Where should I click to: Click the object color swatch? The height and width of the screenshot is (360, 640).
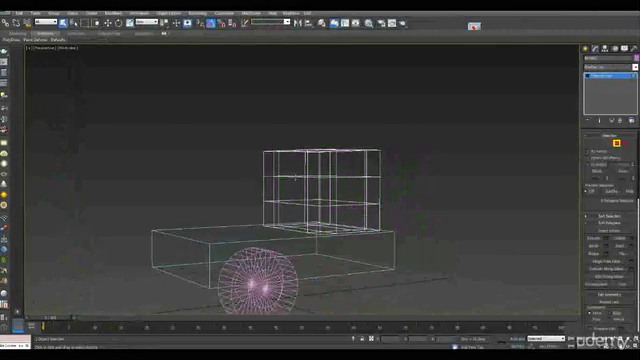(x=636, y=58)
